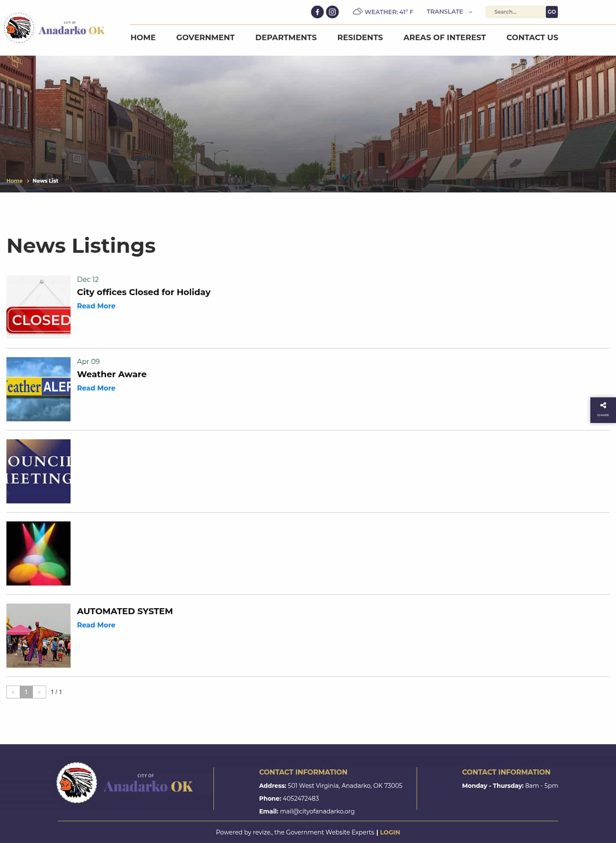Click the Dec 12 date text
616x843 pixels.
coord(88,279)
